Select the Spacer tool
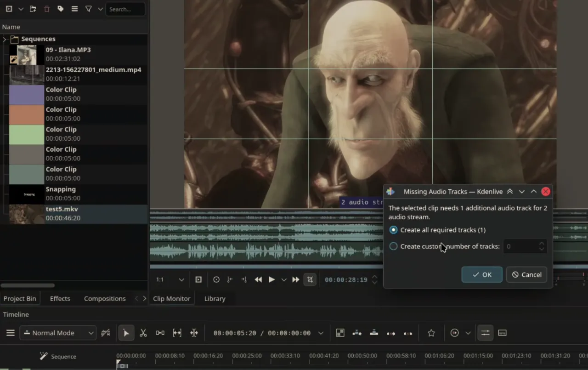The width and height of the screenshot is (588, 370). 160,333
